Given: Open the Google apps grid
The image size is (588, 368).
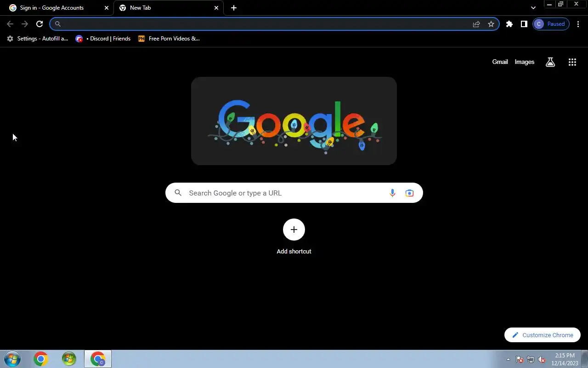Looking at the screenshot, I should click(572, 62).
